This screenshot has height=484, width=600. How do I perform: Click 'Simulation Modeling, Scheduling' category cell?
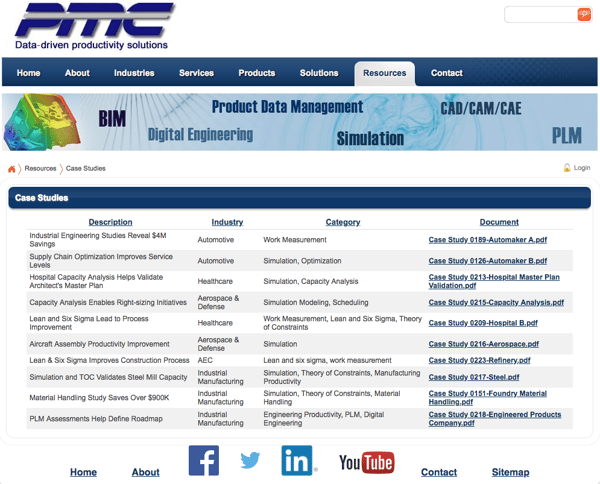pos(316,302)
